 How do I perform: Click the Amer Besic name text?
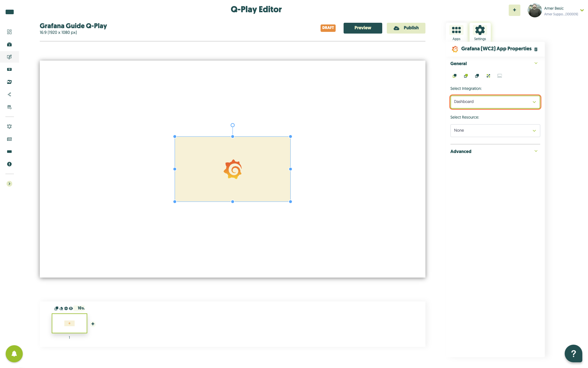click(554, 8)
